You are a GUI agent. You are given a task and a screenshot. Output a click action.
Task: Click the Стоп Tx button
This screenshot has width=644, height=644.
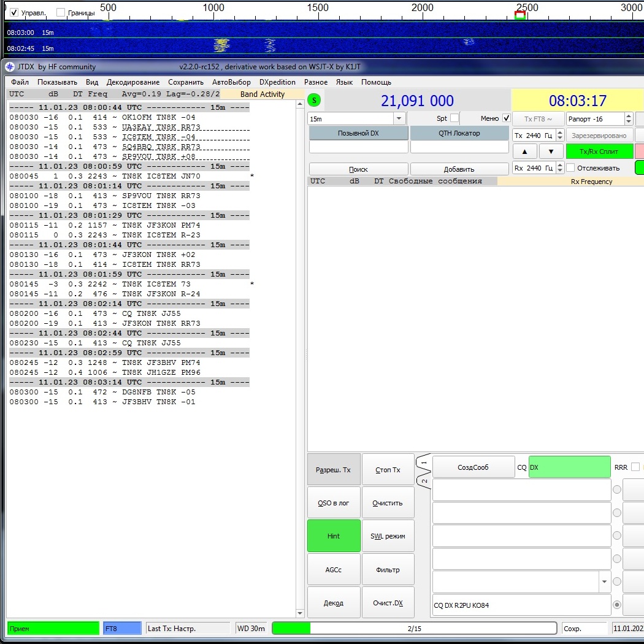[388, 469]
